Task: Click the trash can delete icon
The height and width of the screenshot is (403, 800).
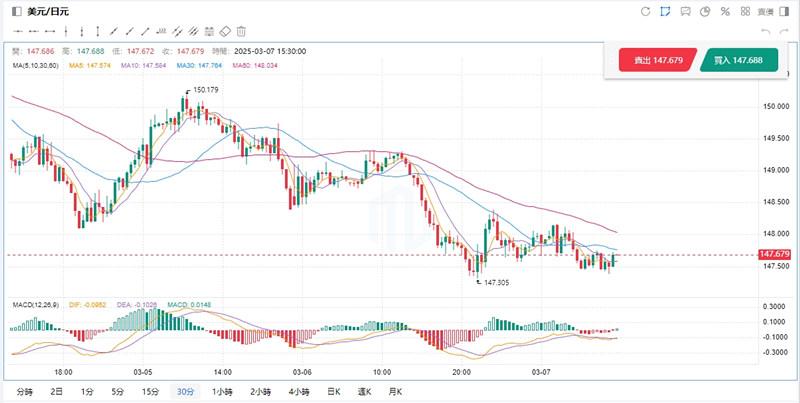Action: [241, 31]
